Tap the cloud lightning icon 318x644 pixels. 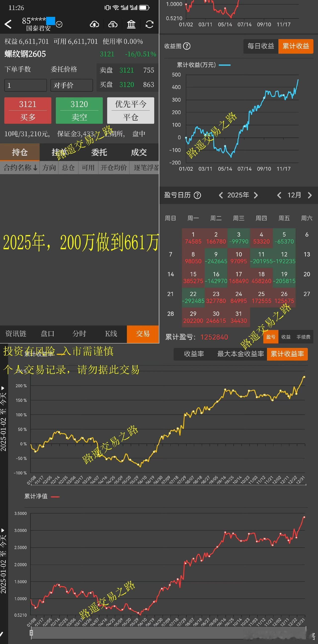coord(94,24)
